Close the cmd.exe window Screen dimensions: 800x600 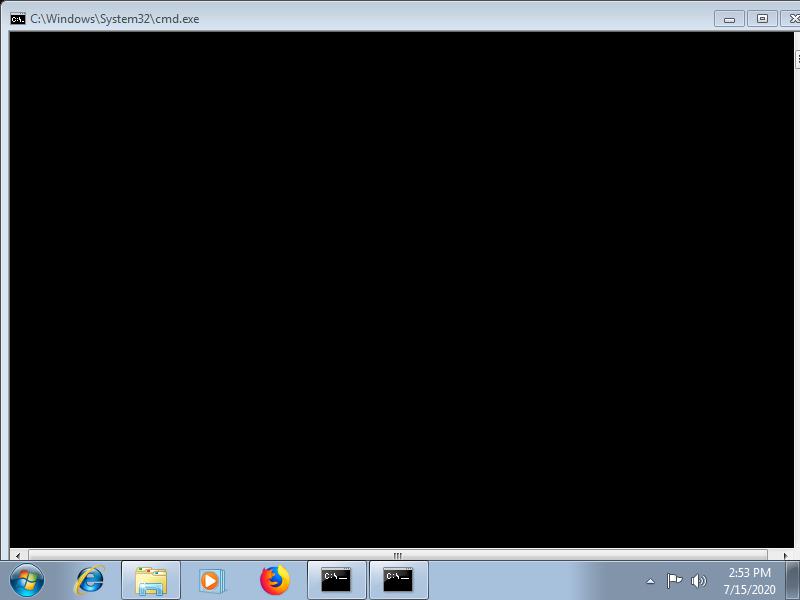point(791,19)
